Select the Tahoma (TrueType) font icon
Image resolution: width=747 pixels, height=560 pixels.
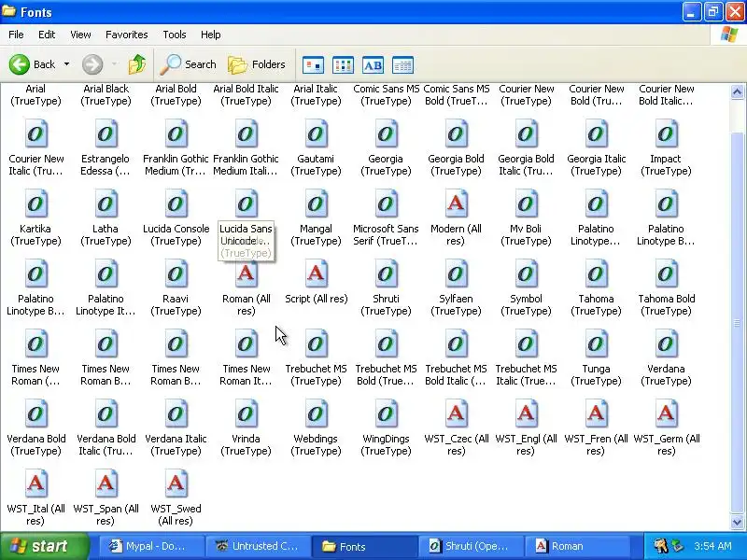click(596, 273)
